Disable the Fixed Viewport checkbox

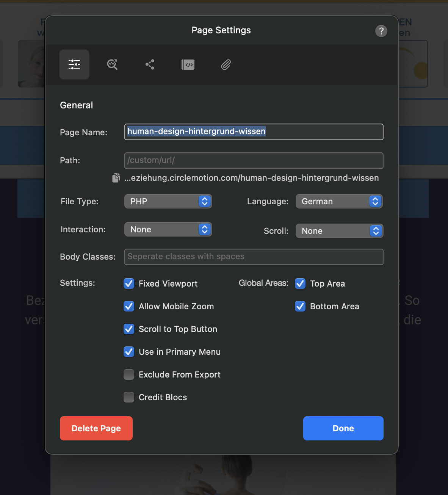click(x=129, y=284)
